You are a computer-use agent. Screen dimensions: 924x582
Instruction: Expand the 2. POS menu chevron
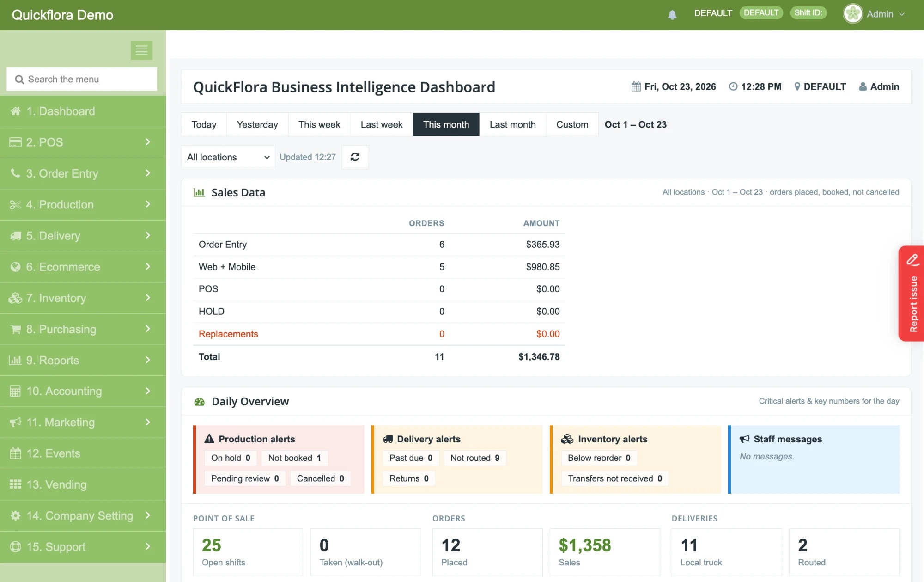click(x=148, y=142)
